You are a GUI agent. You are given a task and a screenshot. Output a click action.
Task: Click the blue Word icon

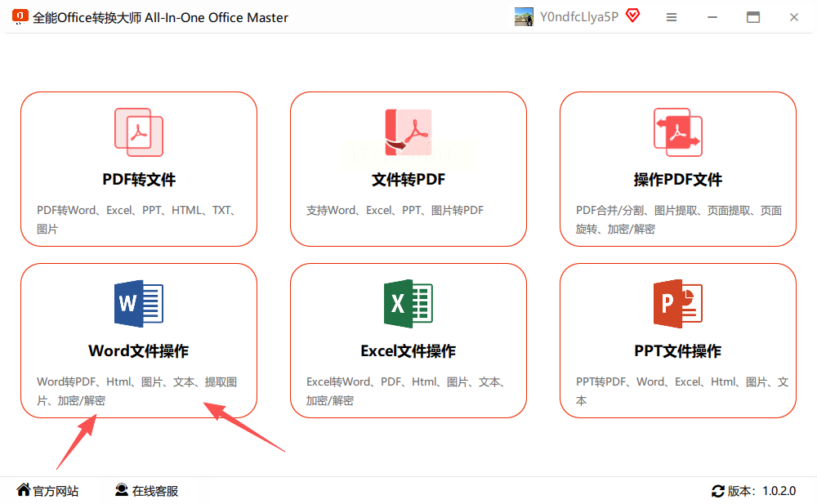coord(139,304)
